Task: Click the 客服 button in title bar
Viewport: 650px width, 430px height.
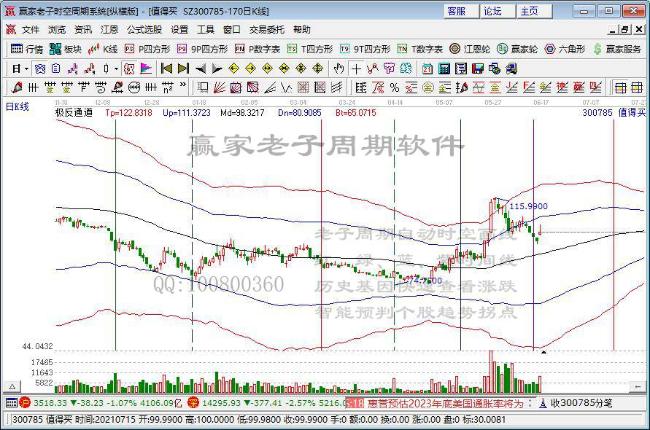Action: pos(461,11)
